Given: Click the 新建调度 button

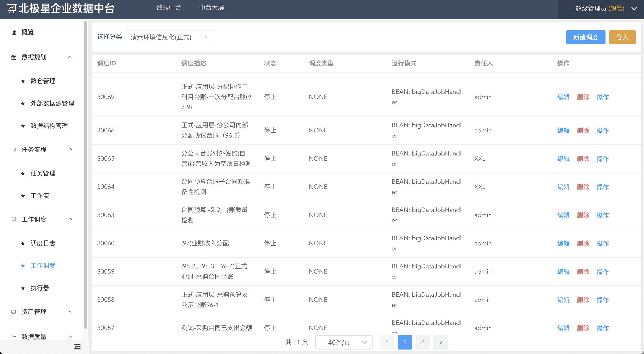Looking at the screenshot, I should click(x=586, y=37).
